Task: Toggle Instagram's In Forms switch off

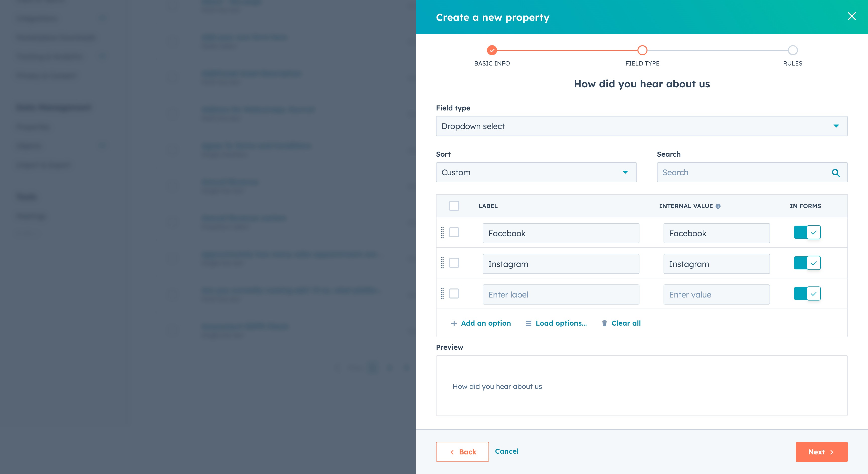Action: [807, 263]
